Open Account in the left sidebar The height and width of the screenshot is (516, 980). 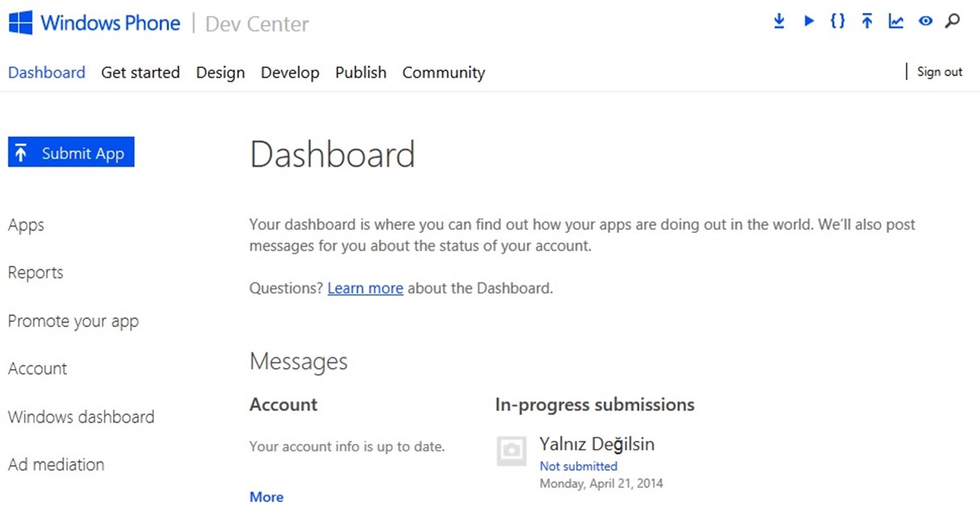point(37,369)
